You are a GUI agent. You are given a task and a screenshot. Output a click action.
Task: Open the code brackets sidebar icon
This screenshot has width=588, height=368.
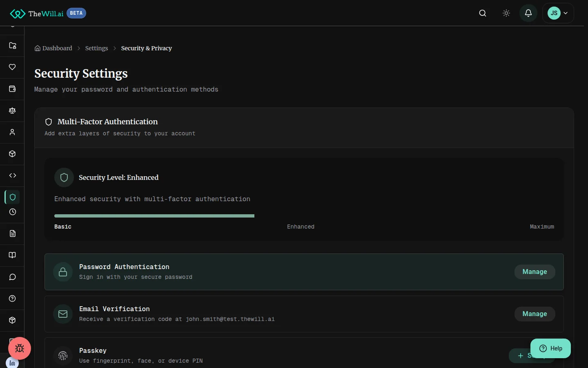(13, 175)
